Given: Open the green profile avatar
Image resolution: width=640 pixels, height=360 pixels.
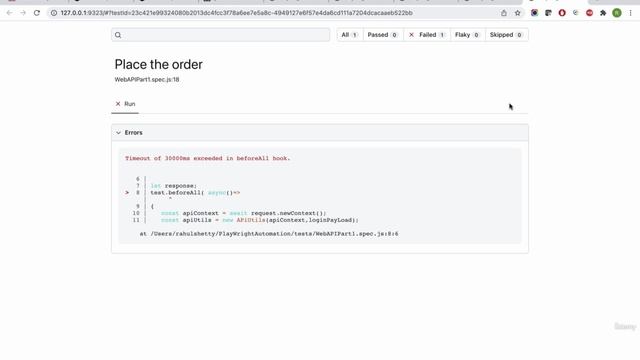Looking at the screenshot, I should click(x=617, y=13).
